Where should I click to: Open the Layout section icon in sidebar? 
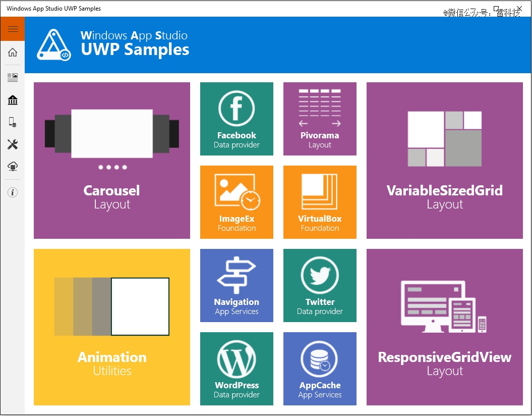tap(13, 77)
